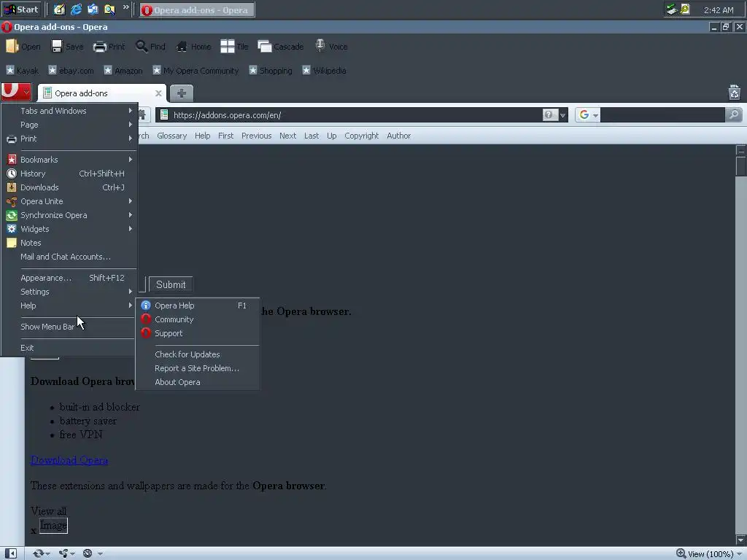This screenshot has width=747, height=560.
Task: Follow the Download Opera link
Action: pyautogui.click(x=69, y=460)
